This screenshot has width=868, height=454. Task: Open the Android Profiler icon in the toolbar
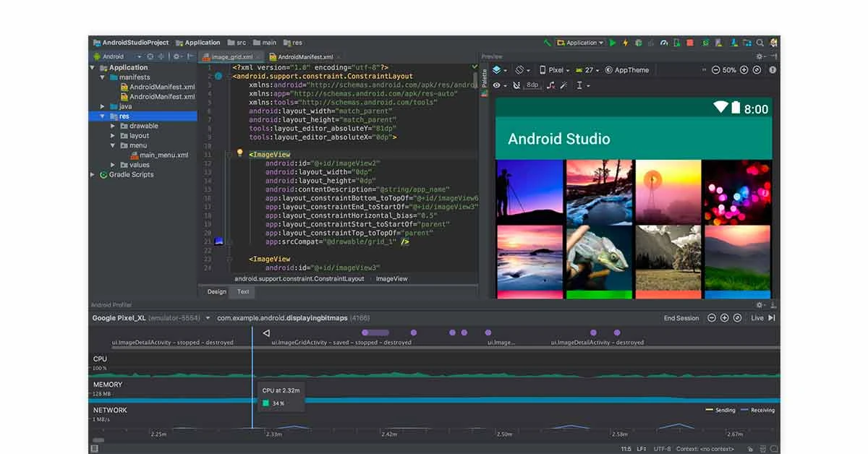pyautogui.click(x=663, y=43)
